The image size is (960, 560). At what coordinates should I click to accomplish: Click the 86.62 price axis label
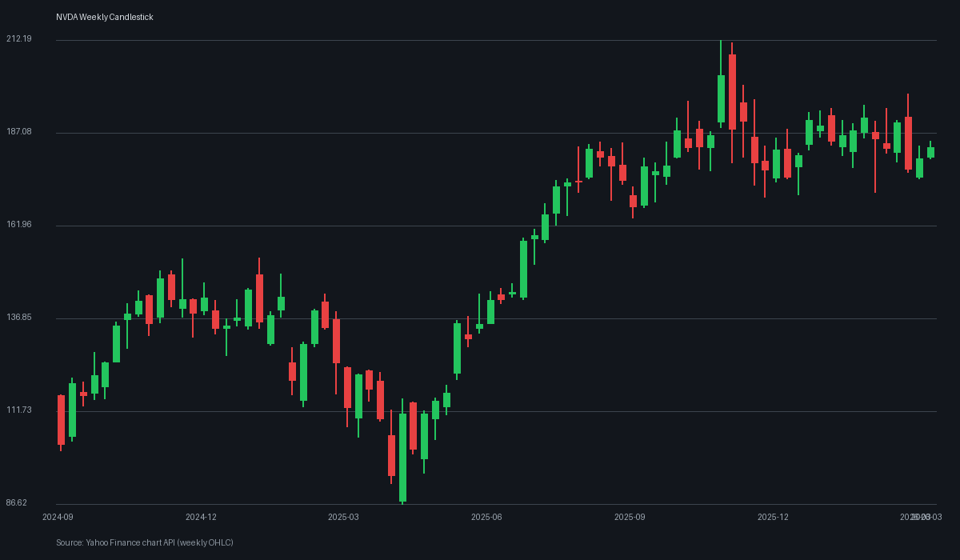[17, 503]
